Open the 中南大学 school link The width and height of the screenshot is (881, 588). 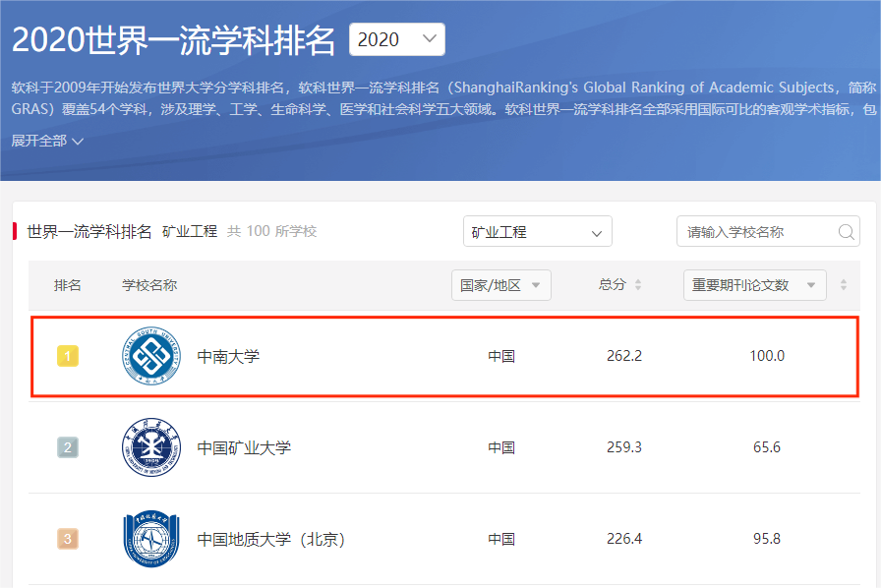tap(228, 356)
